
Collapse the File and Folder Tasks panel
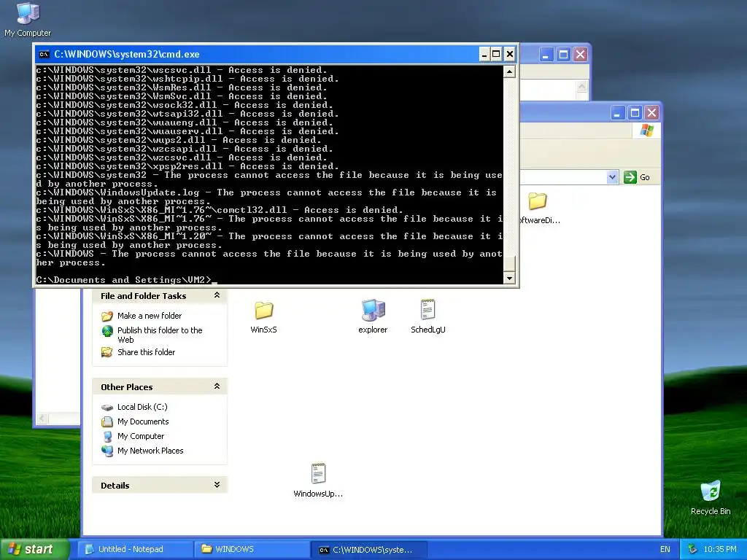coord(217,295)
